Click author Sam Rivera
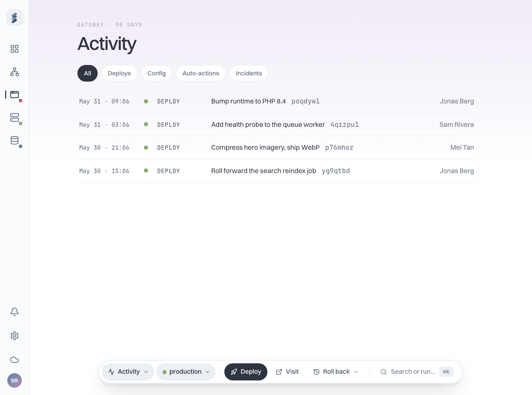Viewport: 532px width, 395px height. pos(457,125)
